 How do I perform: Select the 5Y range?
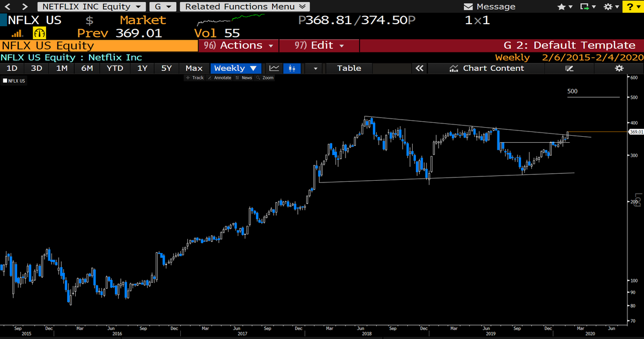pyautogui.click(x=167, y=68)
